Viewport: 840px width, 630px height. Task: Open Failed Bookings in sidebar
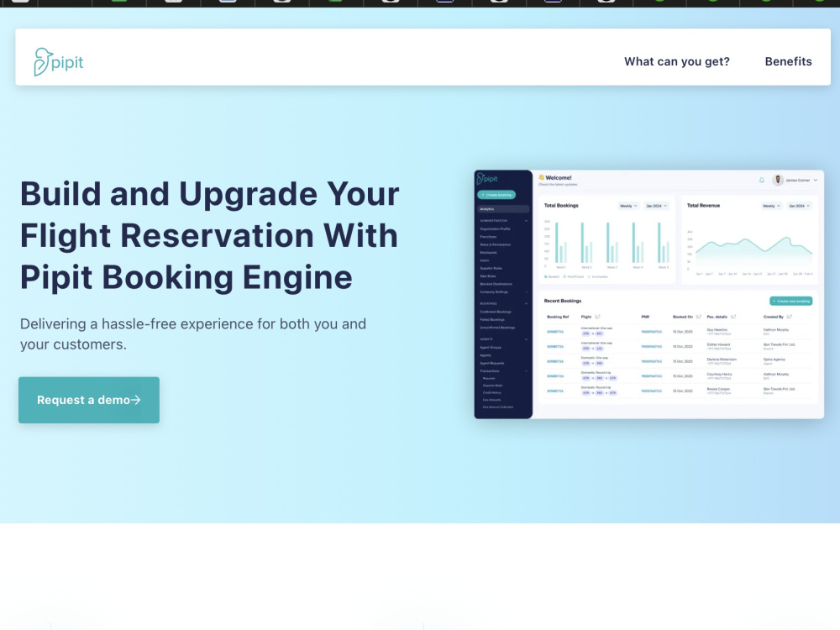tap(492, 320)
